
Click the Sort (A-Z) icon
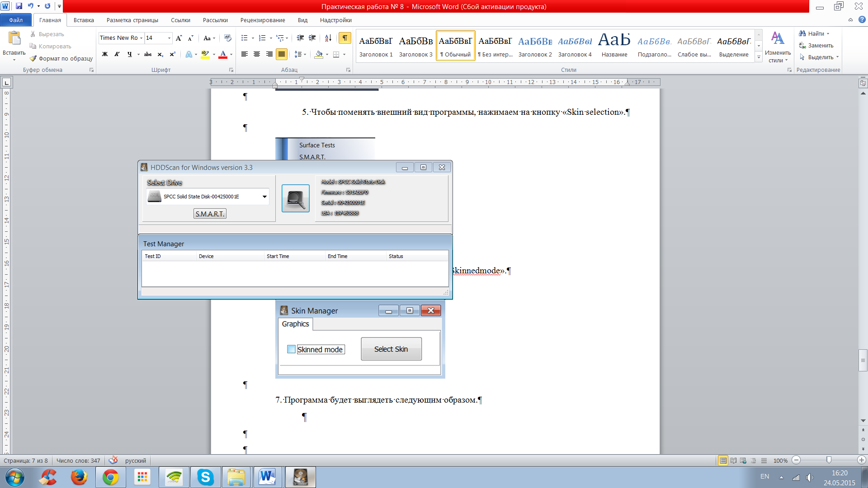[328, 38]
